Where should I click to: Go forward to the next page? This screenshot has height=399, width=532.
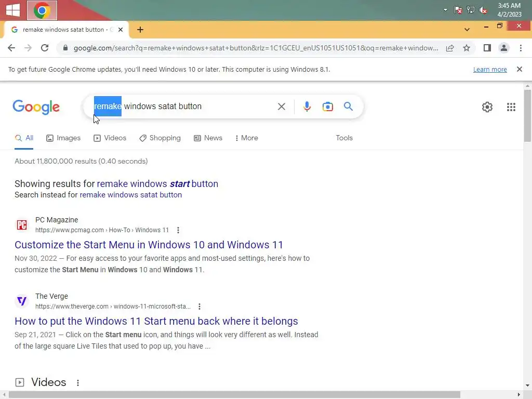(28, 48)
